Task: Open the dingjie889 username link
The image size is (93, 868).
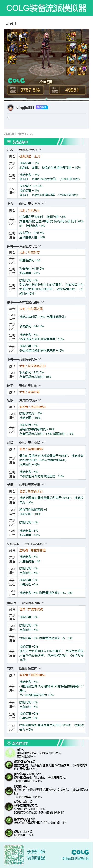Action: click(25, 107)
